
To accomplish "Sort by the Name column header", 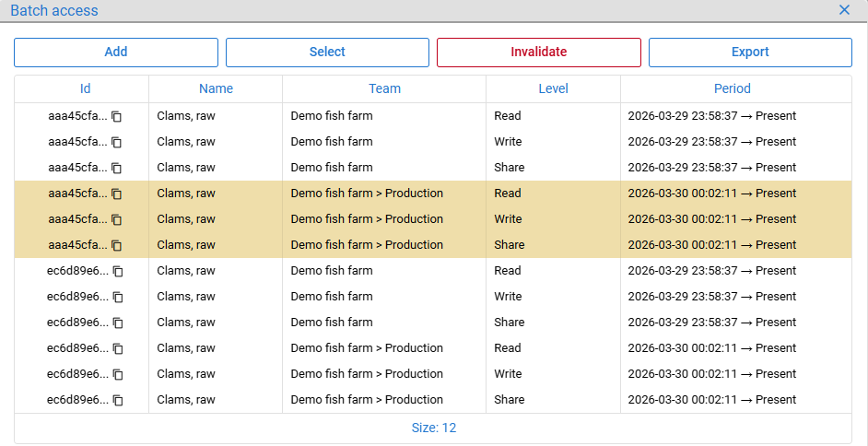I will 216,88.
